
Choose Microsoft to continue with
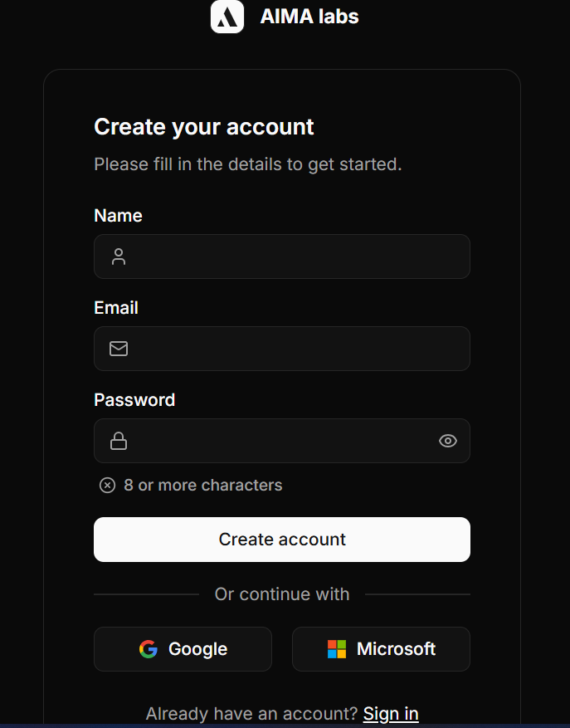pyautogui.click(x=381, y=649)
